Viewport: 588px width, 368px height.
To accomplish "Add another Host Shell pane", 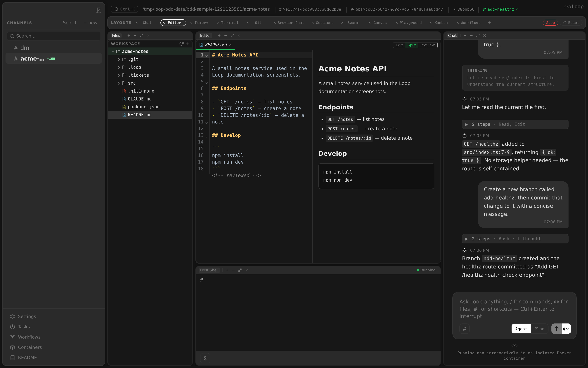I will [x=227, y=270].
